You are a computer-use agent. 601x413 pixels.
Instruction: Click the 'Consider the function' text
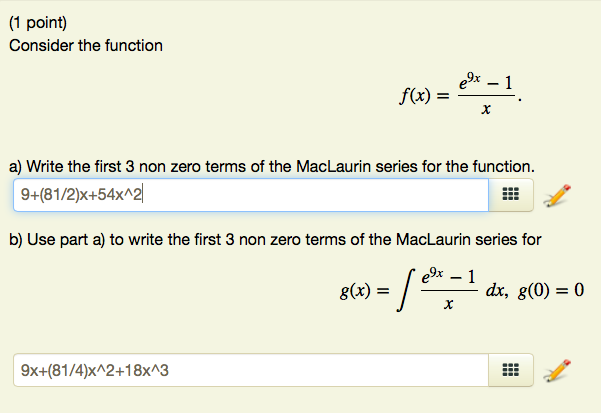tap(86, 46)
